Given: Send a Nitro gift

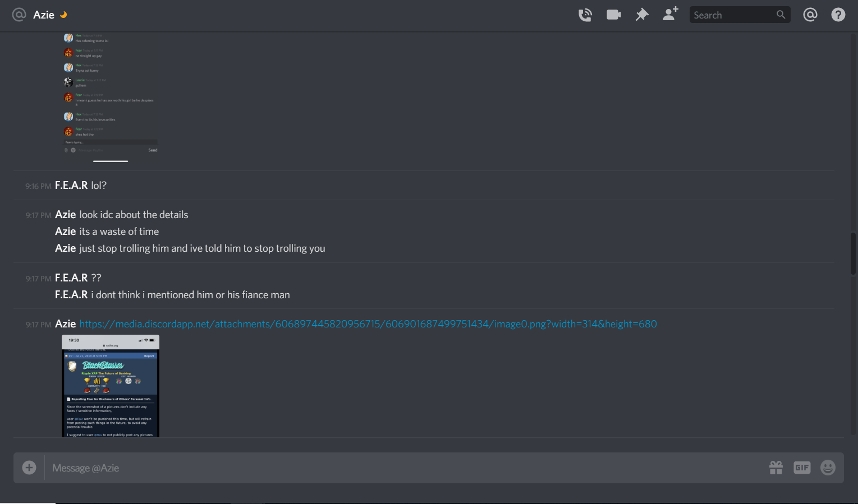Looking at the screenshot, I should pyautogui.click(x=776, y=468).
